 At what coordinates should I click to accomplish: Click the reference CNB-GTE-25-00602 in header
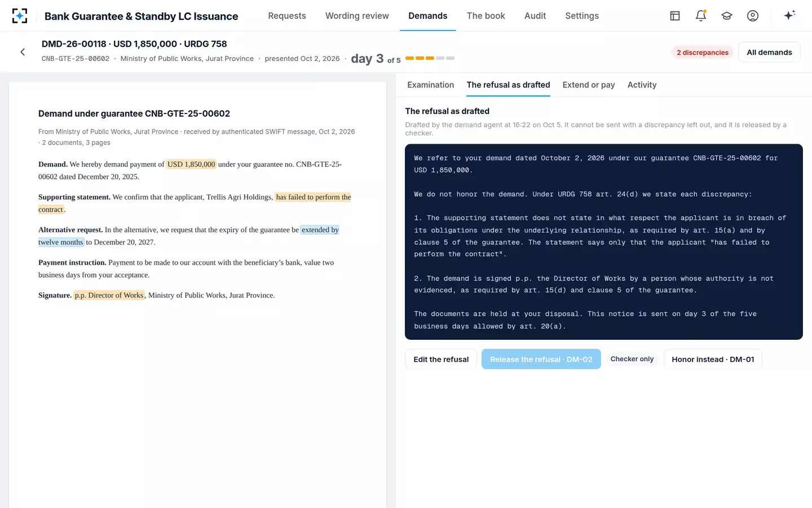pyautogui.click(x=76, y=59)
